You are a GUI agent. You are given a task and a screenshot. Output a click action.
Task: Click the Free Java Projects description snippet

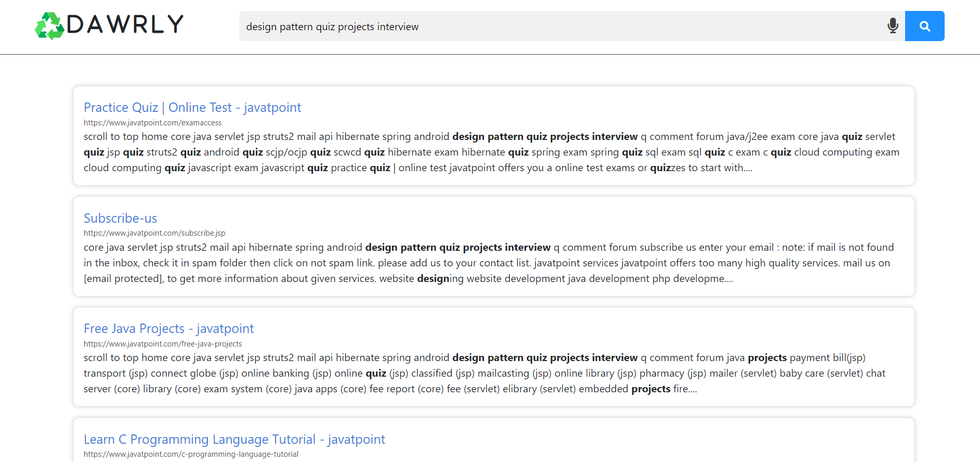(x=485, y=373)
